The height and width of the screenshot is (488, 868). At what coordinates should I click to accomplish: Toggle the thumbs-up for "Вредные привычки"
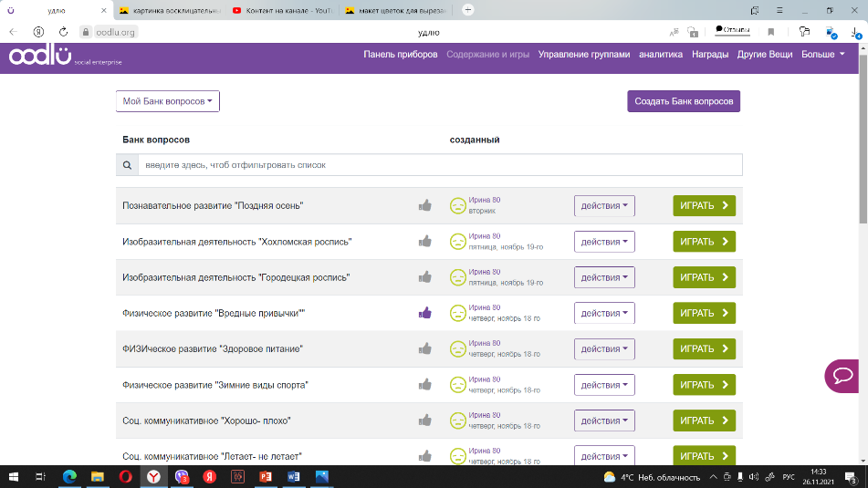click(x=424, y=313)
